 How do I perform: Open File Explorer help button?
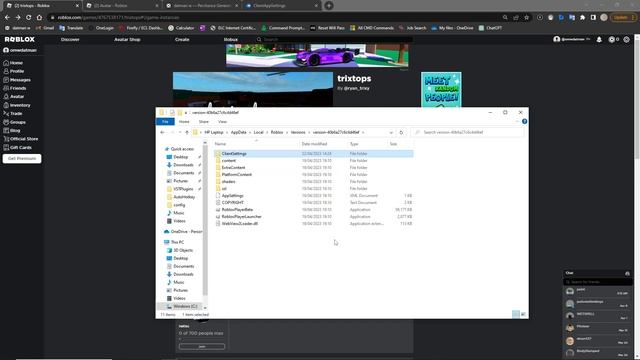click(x=524, y=122)
